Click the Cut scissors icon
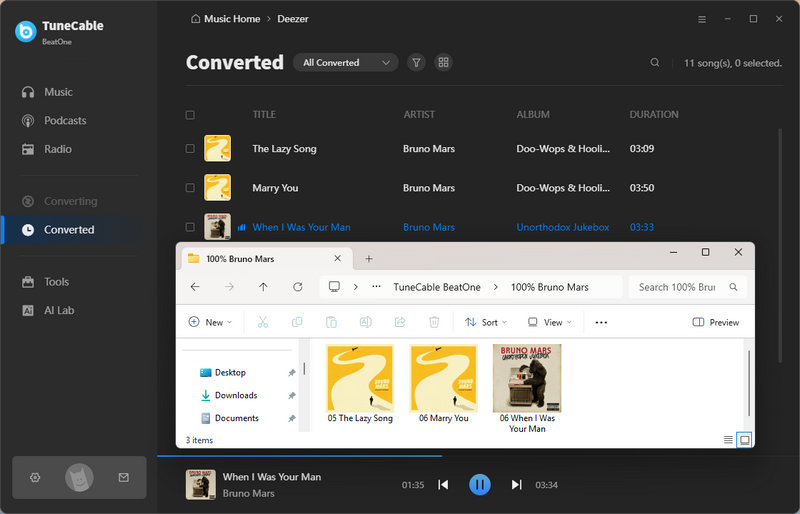 pos(263,322)
